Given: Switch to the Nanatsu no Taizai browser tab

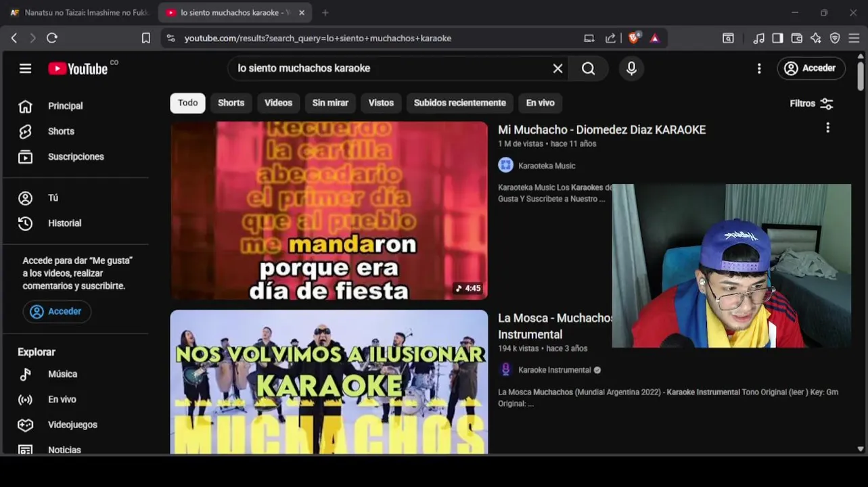Looking at the screenshot, I should click(79, 13).
